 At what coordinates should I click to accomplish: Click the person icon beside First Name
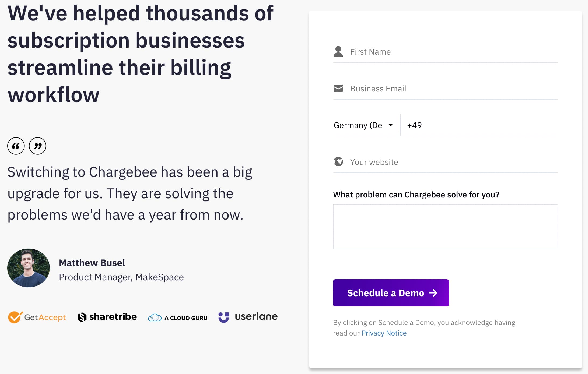click(338, 51)
